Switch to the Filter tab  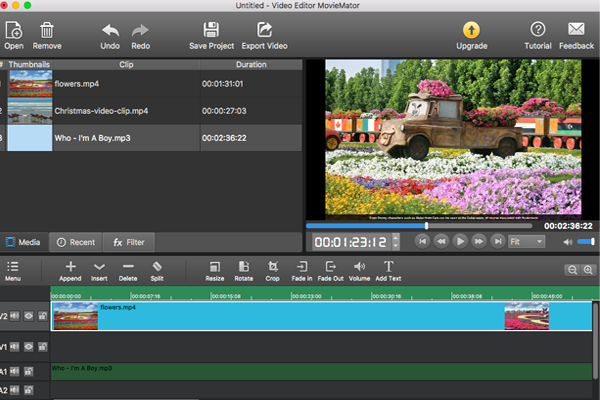(x=129, y=242)
